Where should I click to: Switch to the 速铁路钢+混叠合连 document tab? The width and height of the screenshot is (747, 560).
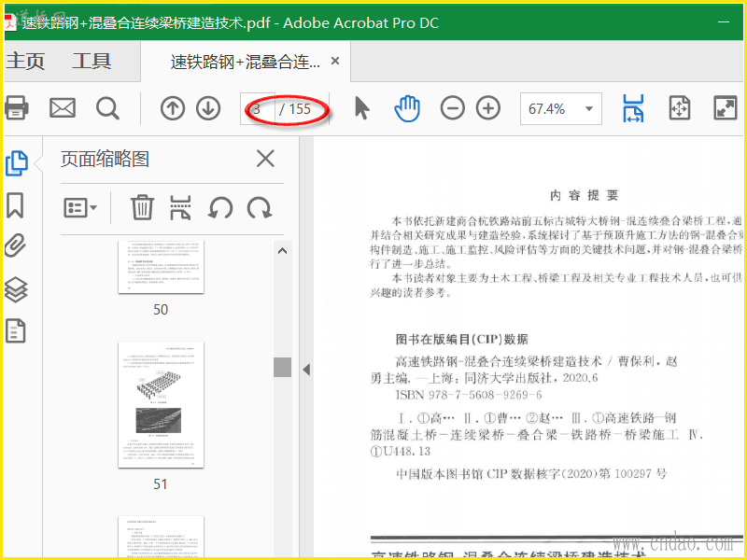[246, 62]
